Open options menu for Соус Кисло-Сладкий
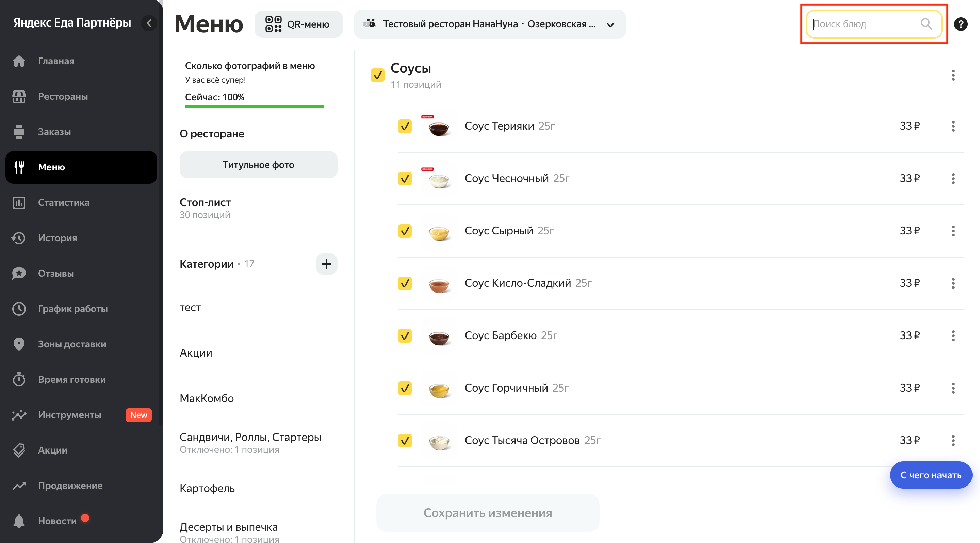 tap(953, 283)
